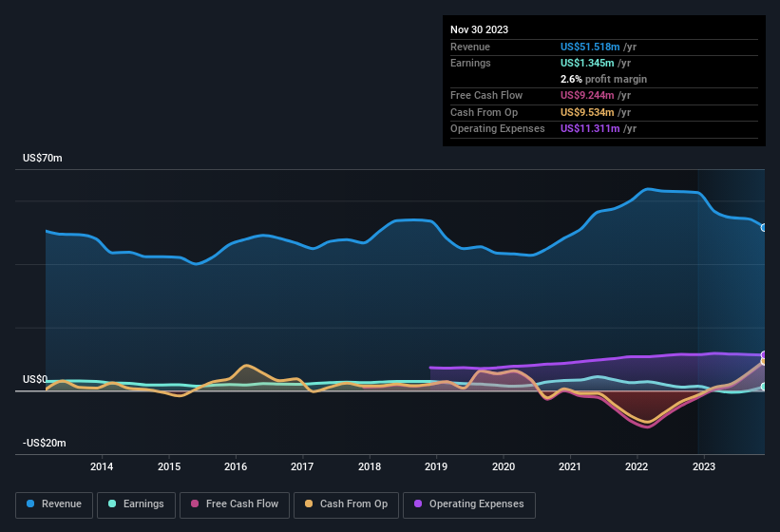Click the 2.6% profit margin text
This screenshot has height=532, width=780.
click(x=603, y=79)
